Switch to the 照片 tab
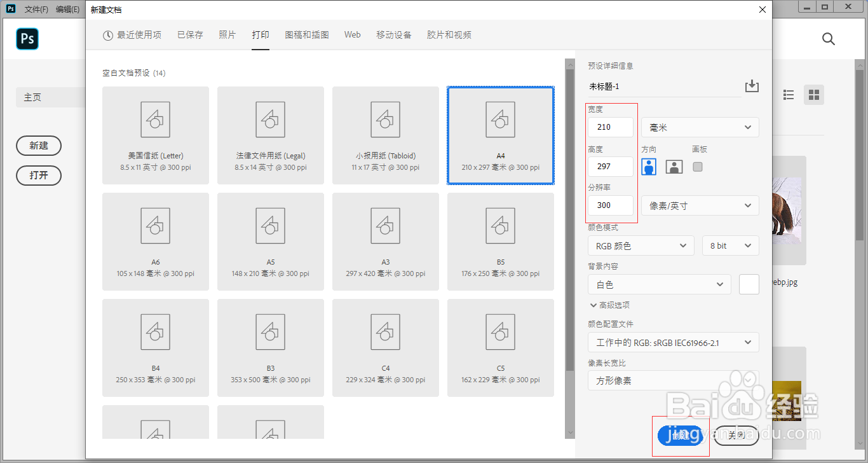This screenshot has width=868, height=463. pyautogui.click(x=227, y=35)
